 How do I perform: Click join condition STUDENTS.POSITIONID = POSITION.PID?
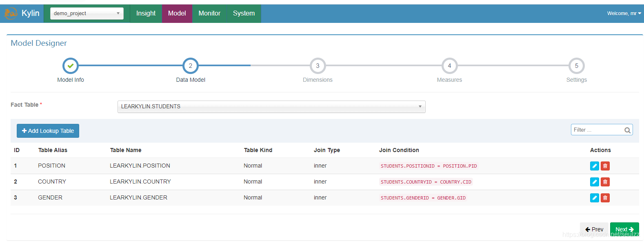pyautogui.click(x=429, y=166)
